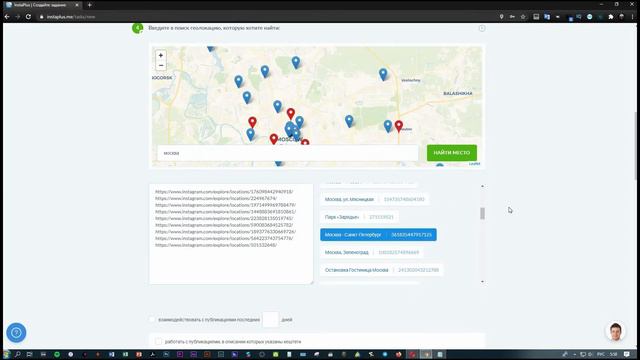The height and width of the screenshot is (360, 640).
Task: Select the 'Москва - Санкт-Петербург' location result
Action: tap(378, 235)
